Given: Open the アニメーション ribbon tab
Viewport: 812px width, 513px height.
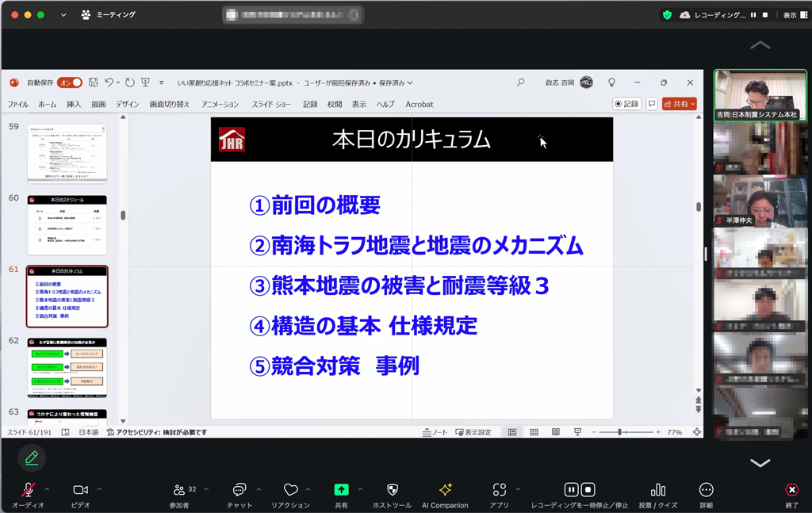Looking at the screenshot, I should tap(220, 104).
